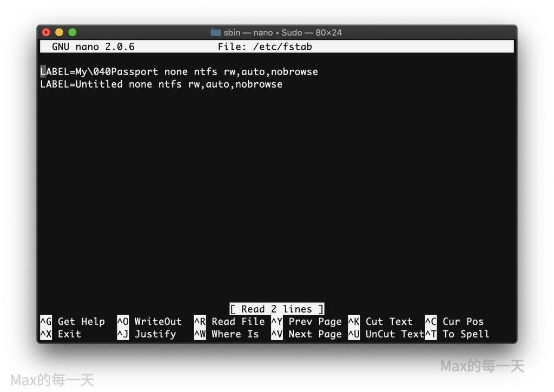
Task: Click the ^G Get Help shortcut
Action: (x=72, y=322)
